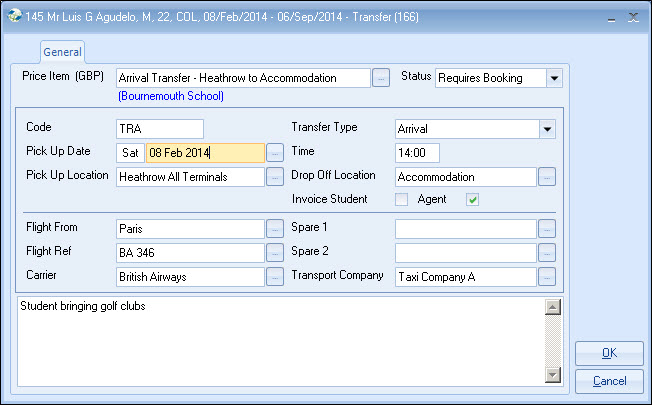Tick the Invoice Student checkbox
Viewport: 652px width, 405px height.
coord(402,200)
